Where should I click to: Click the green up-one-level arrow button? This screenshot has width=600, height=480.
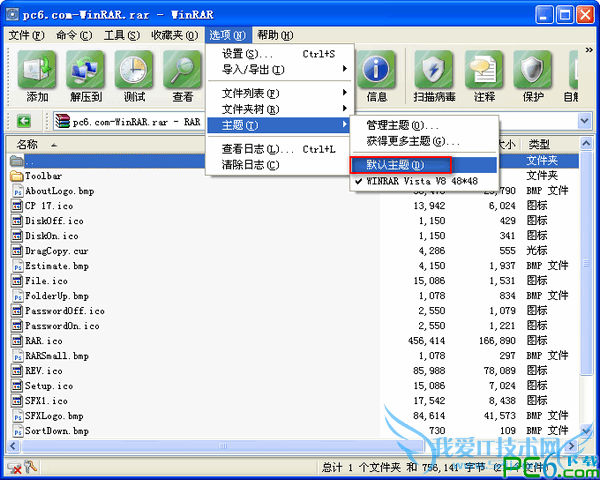(x=23, y=121)
